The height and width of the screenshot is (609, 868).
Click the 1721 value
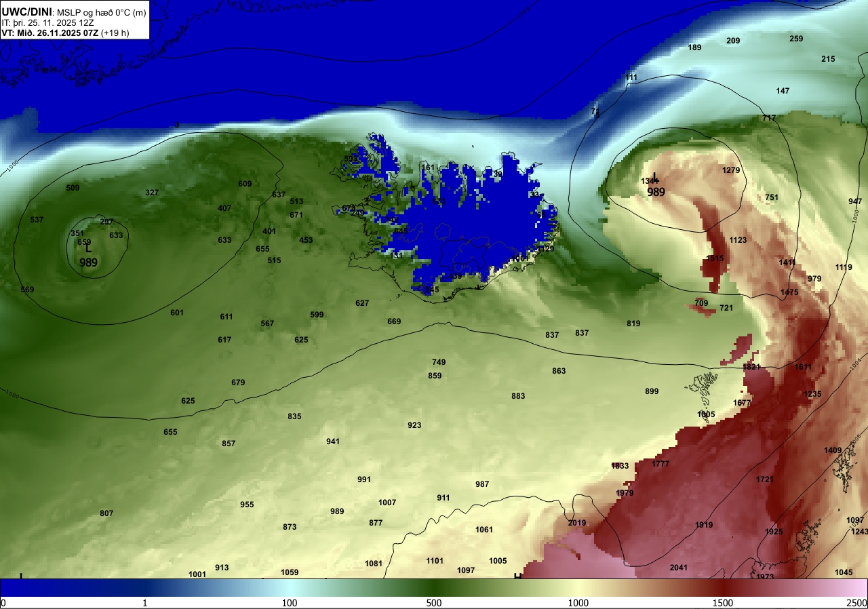pos(765,479)
